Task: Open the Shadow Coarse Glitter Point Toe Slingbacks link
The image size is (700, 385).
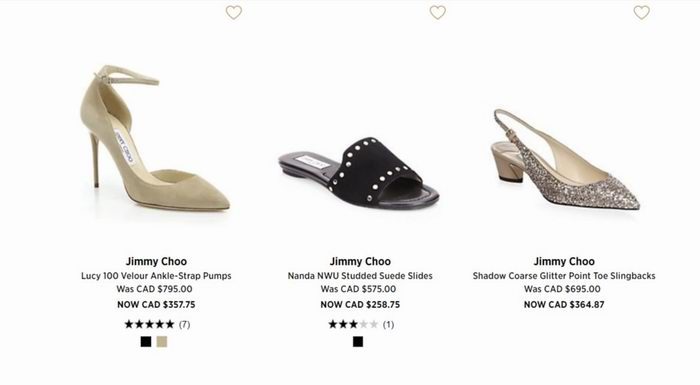Action: (564, 276)
